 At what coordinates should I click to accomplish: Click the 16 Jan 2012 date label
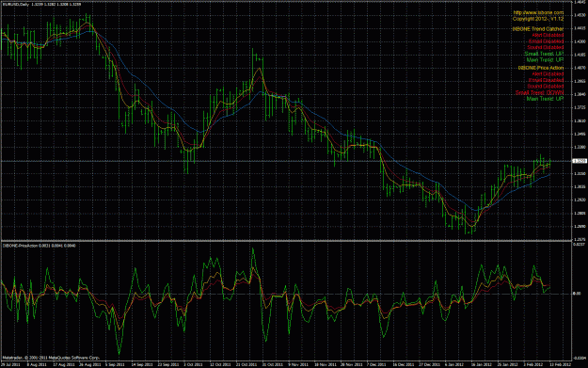(481, 364)
